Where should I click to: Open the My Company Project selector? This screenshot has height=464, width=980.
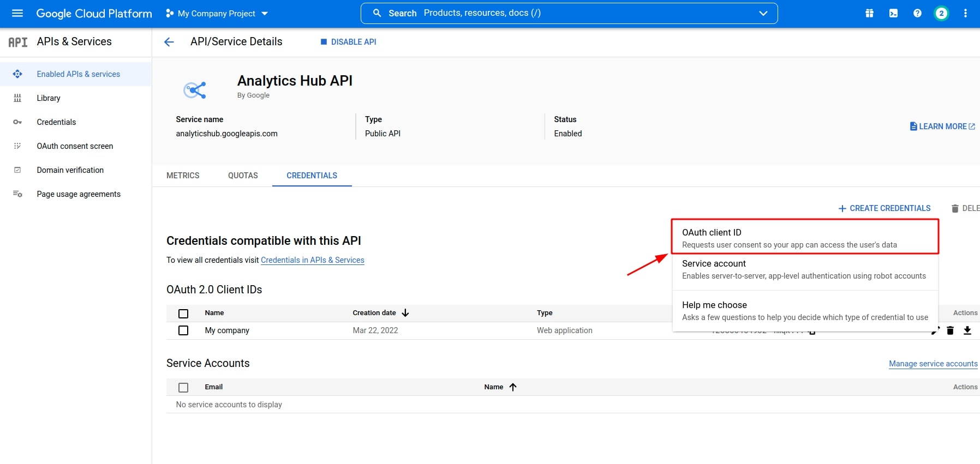(x=217, y=14)
